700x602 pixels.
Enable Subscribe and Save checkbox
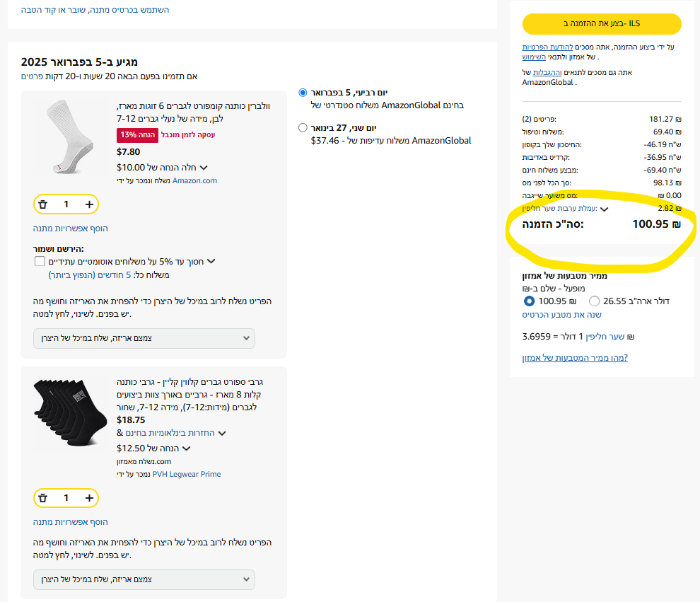(x=40, y=262)
